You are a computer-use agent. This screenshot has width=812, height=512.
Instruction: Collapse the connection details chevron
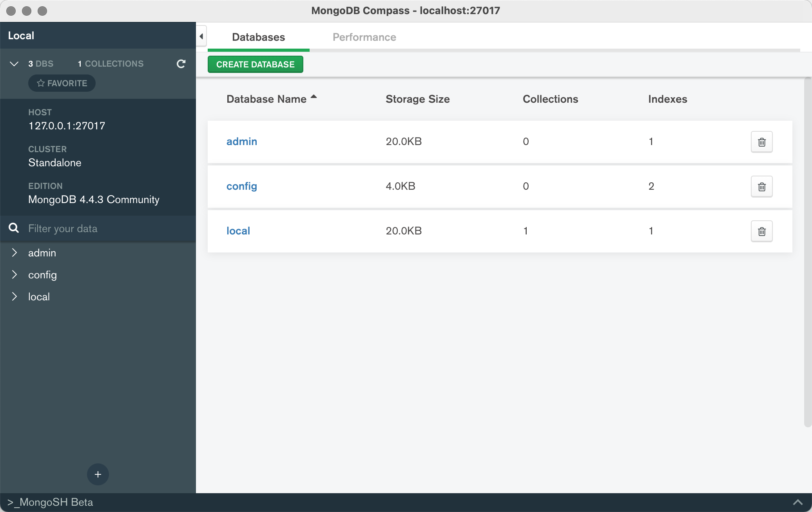14,64
